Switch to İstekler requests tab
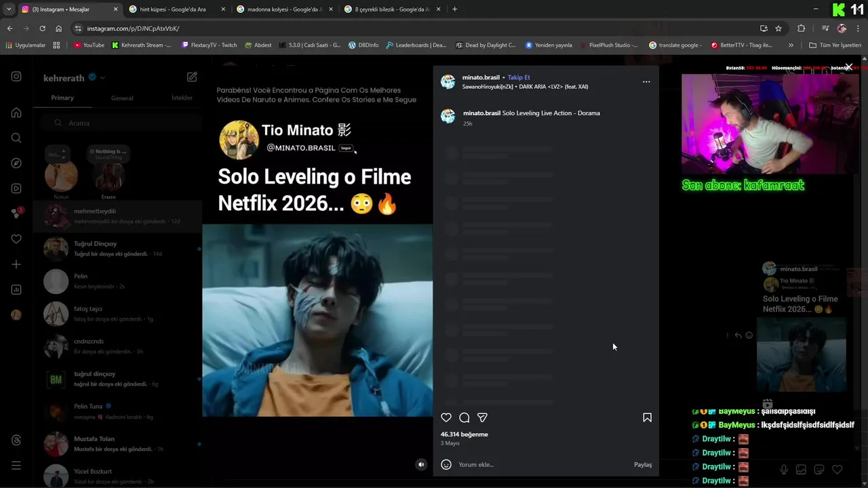This screenshot has width=868, height=488. 182,98
